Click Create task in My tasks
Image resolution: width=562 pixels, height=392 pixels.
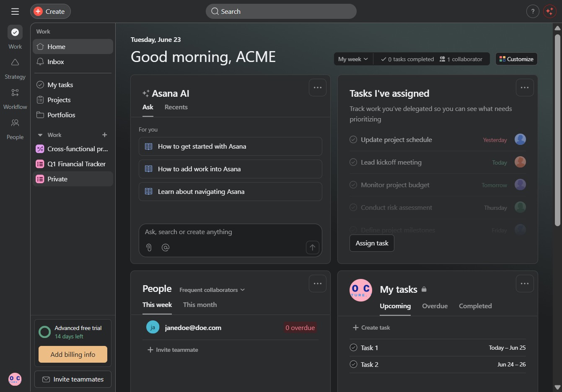371,328
